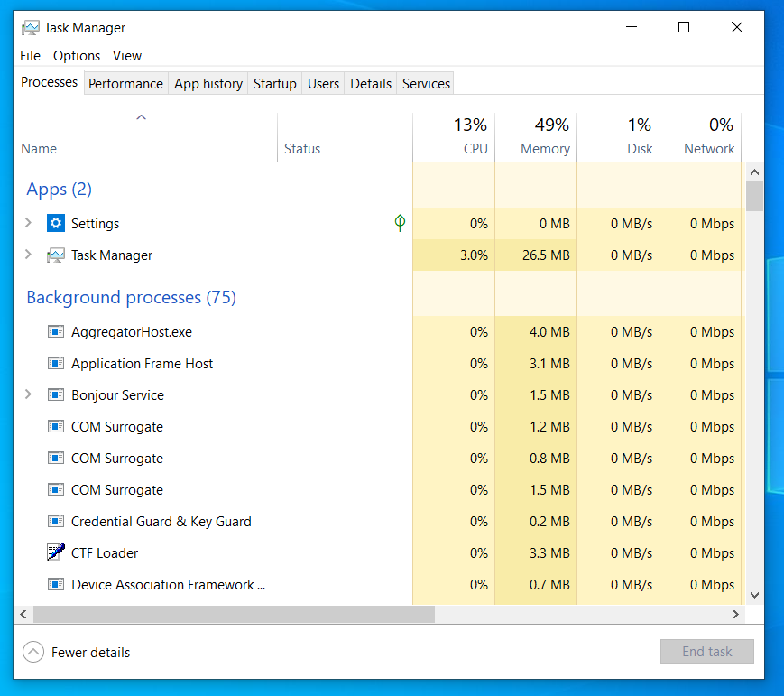Sort by the Memory column header

point(536,137)
